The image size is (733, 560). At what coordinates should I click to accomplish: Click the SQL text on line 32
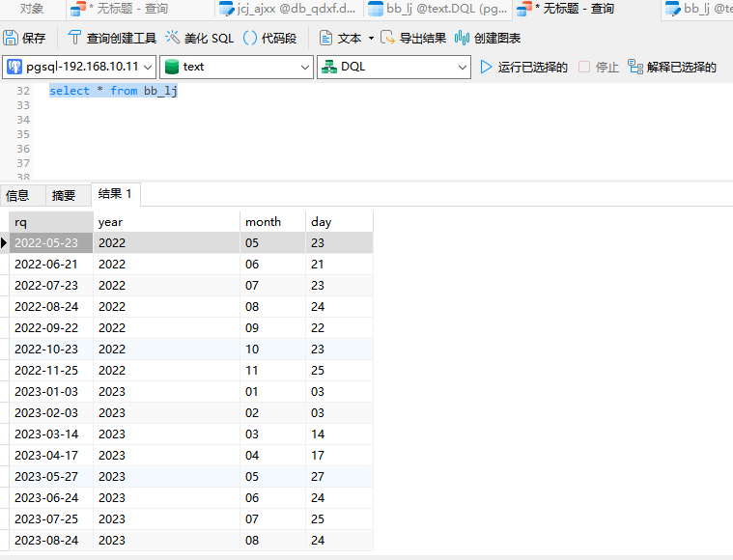(113, 91)
